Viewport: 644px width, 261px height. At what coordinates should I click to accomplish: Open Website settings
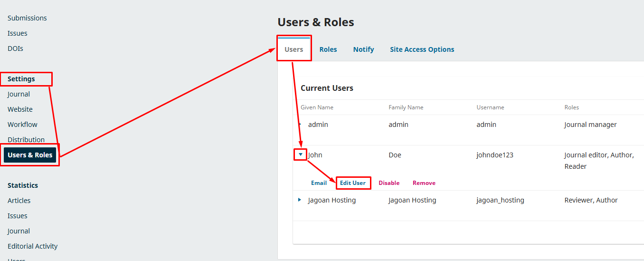[x=20, y=109]
